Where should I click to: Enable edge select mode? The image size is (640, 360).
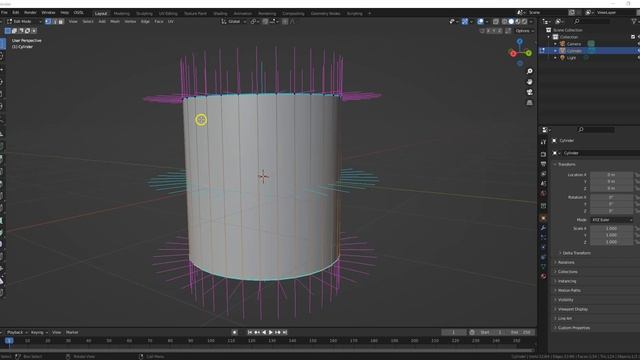coord(55,21)
